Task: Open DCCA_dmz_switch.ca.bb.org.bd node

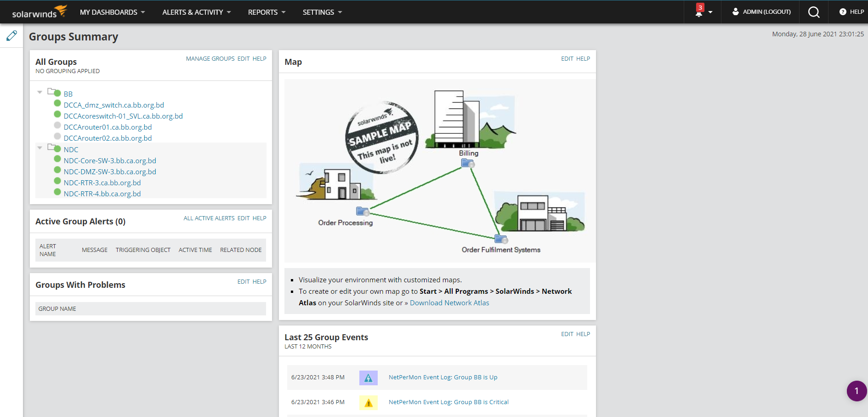Action: [114, 105]
